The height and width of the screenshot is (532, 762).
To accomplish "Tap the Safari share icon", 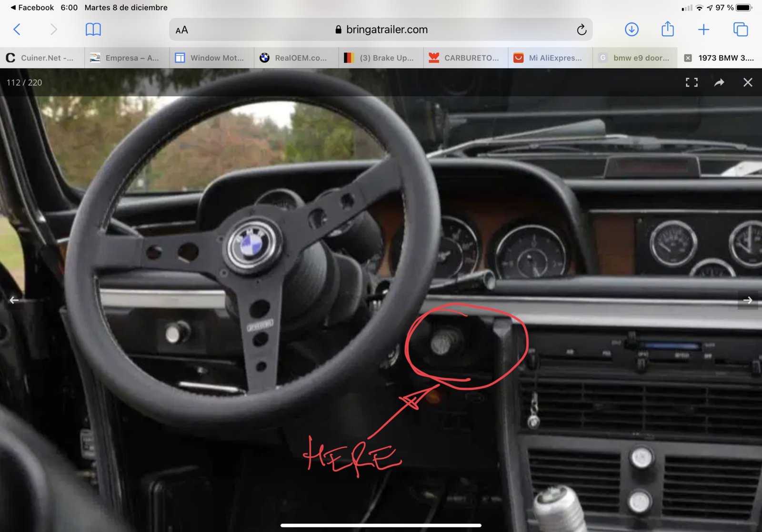I will [x=668, y=29].
